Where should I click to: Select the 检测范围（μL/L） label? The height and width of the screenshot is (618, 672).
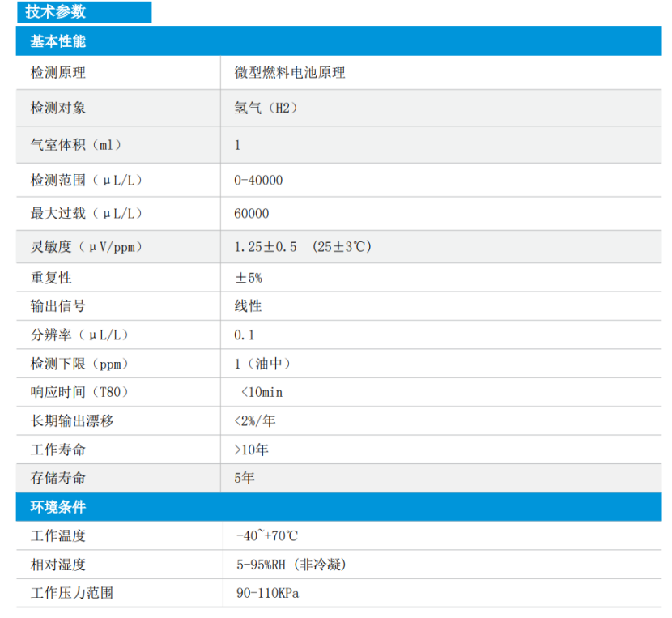click(86, 180)
